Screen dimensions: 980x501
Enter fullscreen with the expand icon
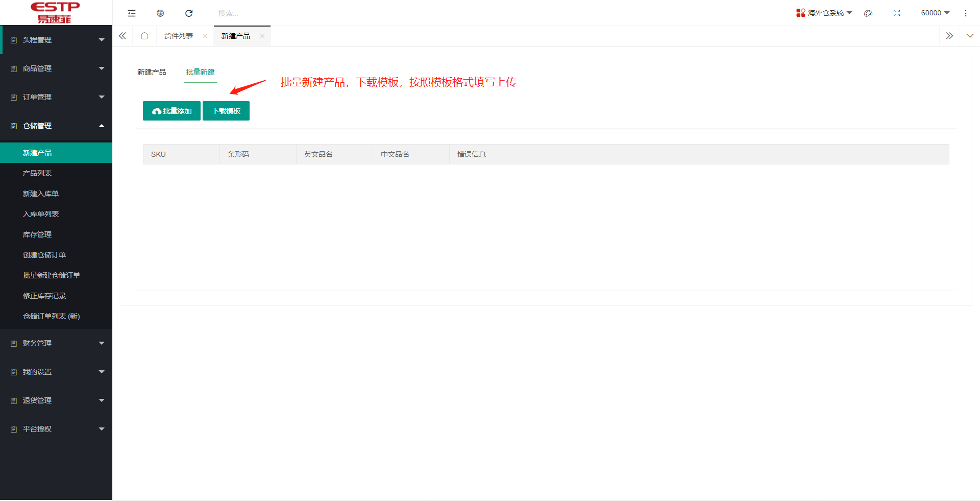pos(897,13)
